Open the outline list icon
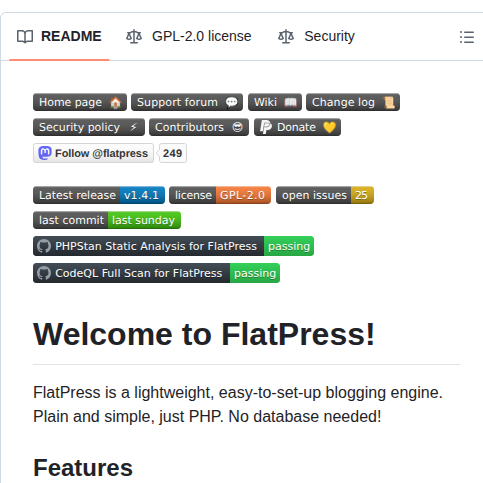This screenshot has height=483, width=483. (467, 37)
